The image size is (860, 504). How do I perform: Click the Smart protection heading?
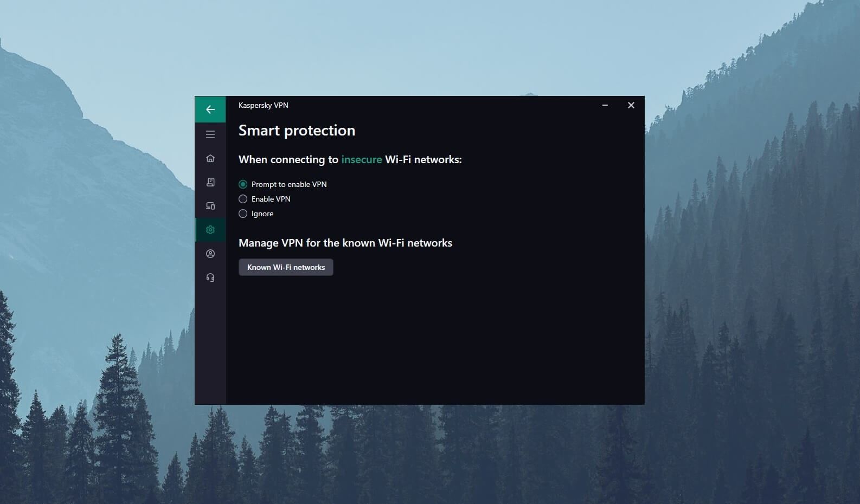[297, 130]
